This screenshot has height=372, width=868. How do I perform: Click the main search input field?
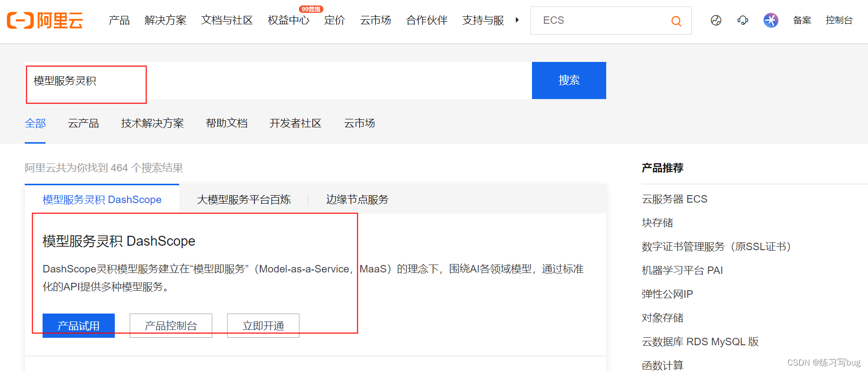click(278, 80)
